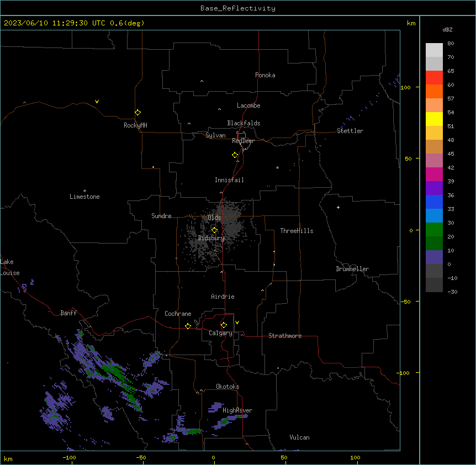Click the green 30 dBZ legend color
The height and width of the screenshot is (465, 476).
pyautogui.click(x=434, y=229)
